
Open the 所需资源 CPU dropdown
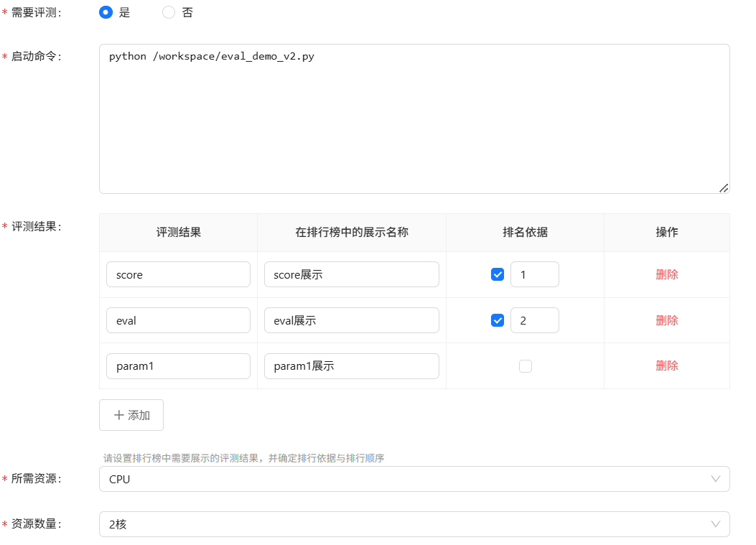(414, 479)
